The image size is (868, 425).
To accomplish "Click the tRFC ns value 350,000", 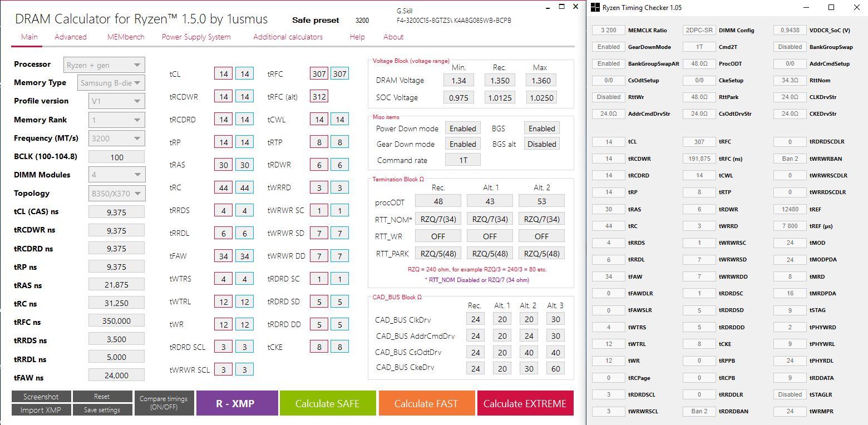I will 116,320.
